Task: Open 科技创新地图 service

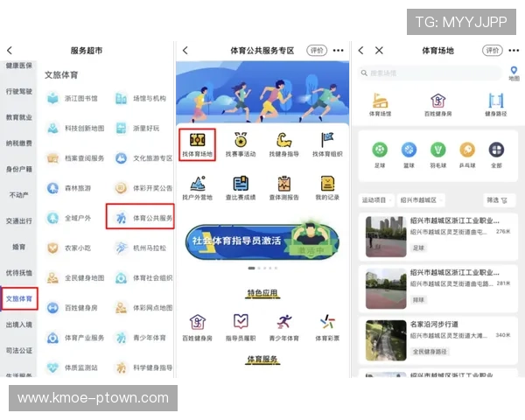Action: coord(75,129)
